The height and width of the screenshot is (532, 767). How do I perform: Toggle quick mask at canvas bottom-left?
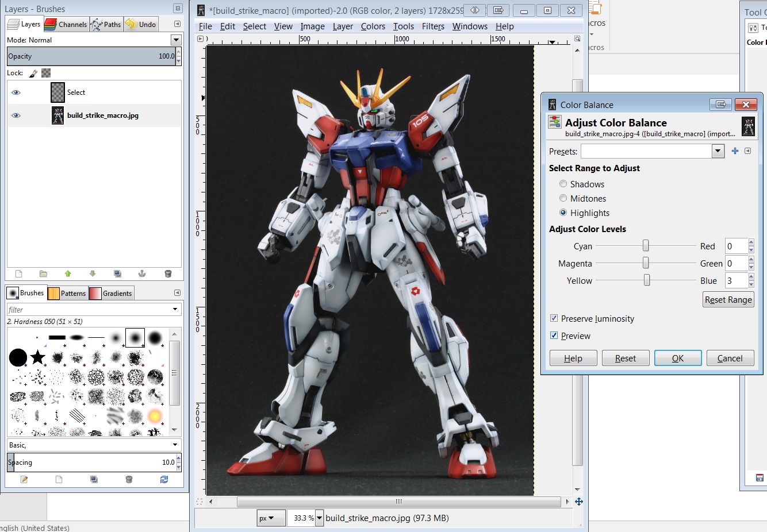[200, 502]
